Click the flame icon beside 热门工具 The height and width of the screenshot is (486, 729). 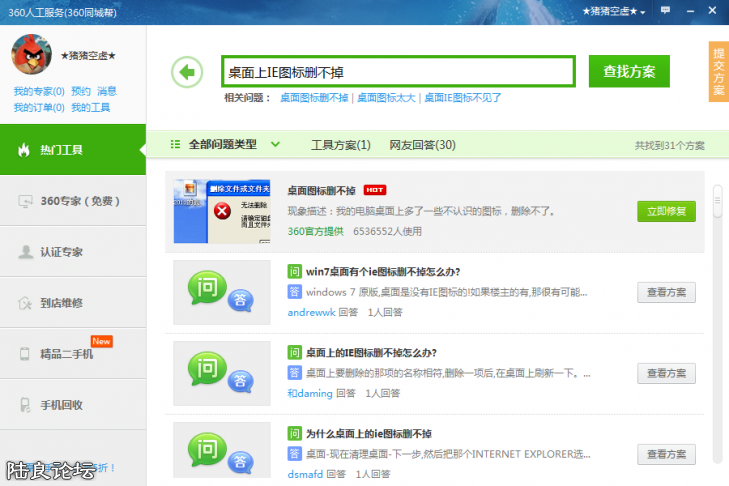pos(24,150)
